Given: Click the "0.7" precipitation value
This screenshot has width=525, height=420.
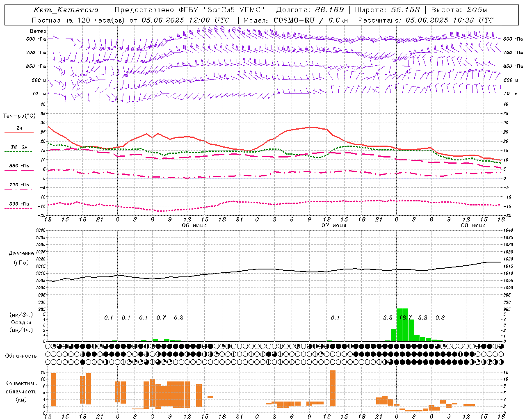Looking at the screenshot, I should (161, 317).
